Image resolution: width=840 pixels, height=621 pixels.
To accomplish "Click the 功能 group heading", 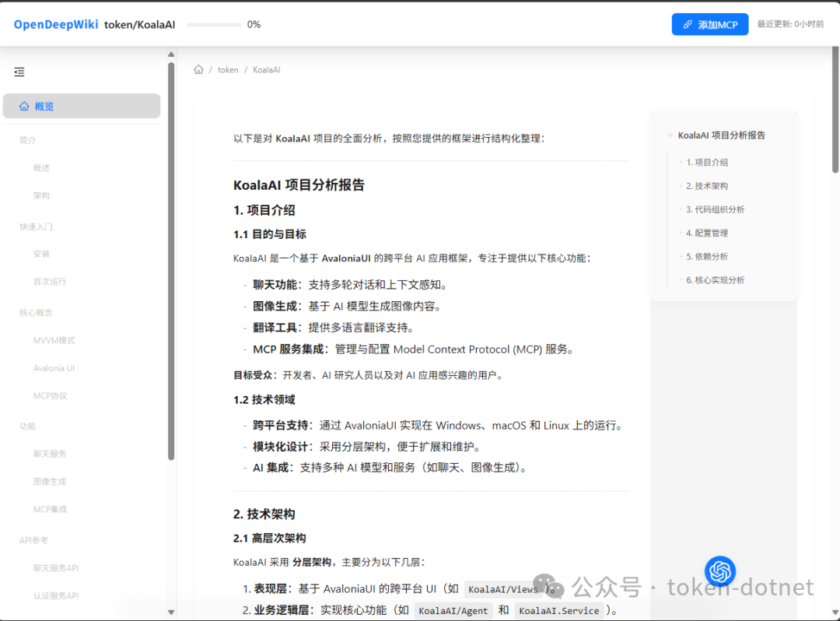I will tap(27, 426).
